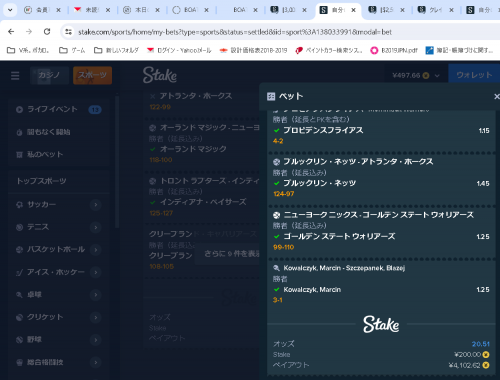Open 私のベット in the sidebar
This screenshot has width=500, height=380.
pyautogui.click(x=45, y=154)
